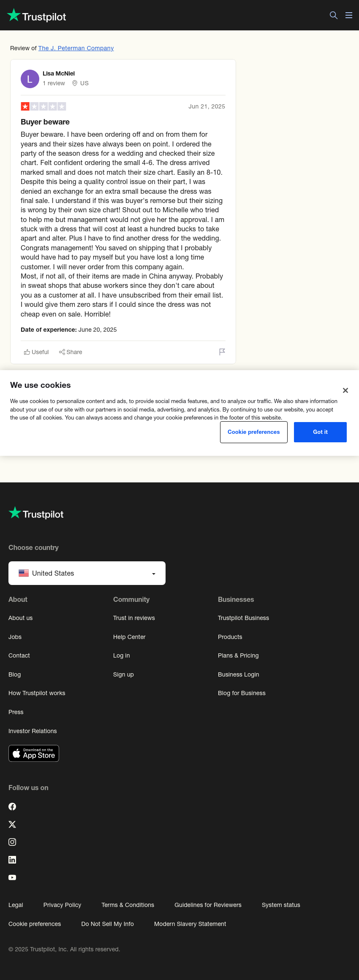Click the Trustpilot logo in top header

[37, 16]
